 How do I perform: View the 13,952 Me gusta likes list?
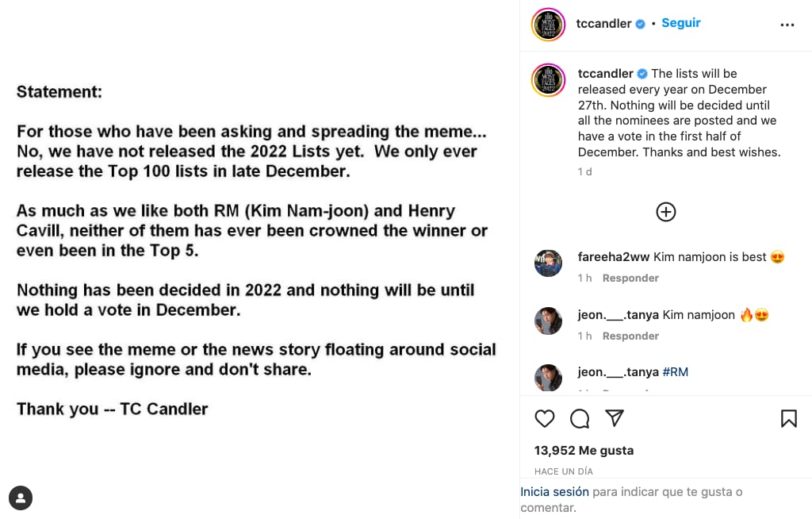(x=584, y=451)
